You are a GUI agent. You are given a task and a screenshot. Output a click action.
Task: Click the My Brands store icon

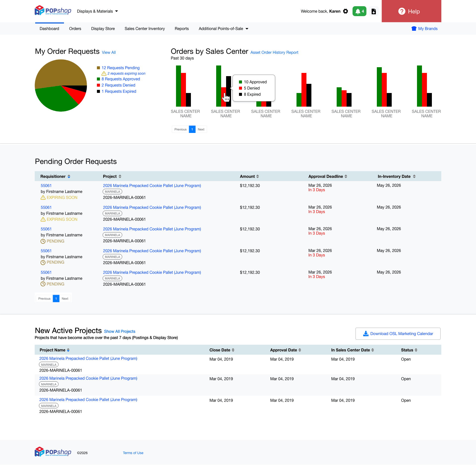414,29
